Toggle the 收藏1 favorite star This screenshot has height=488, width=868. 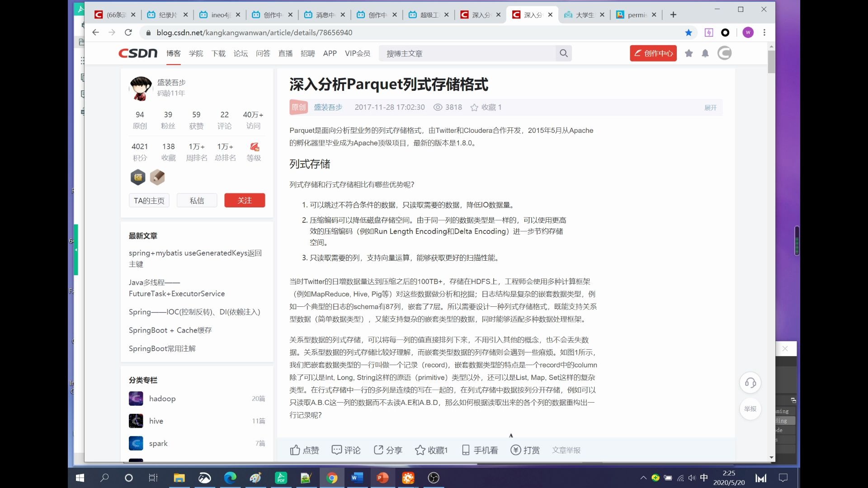431,450
